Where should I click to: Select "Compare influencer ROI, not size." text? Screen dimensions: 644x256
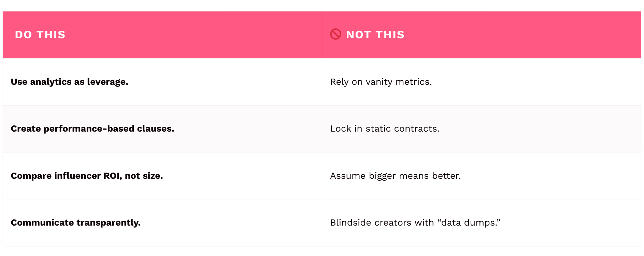[x=87, y=176]
